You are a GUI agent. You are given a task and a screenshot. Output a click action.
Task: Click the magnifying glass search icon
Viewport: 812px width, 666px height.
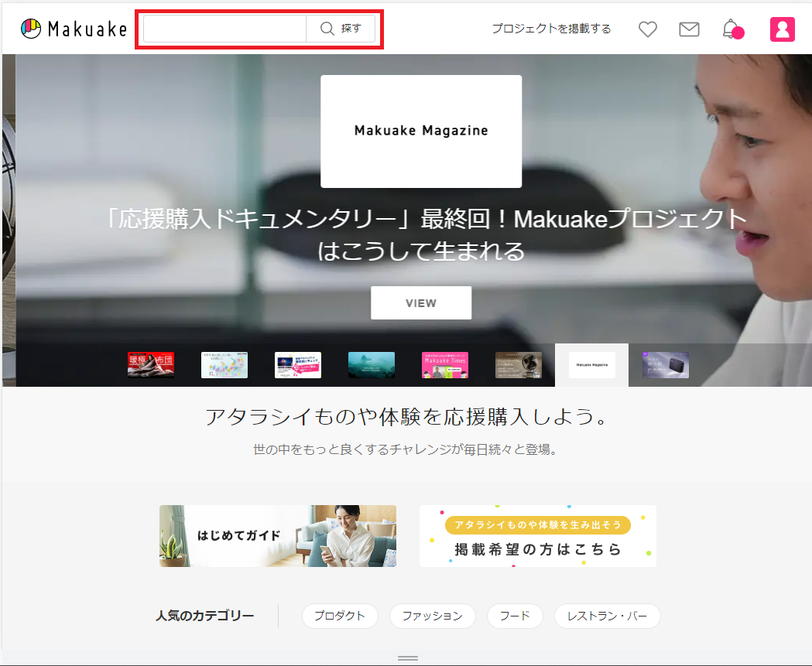click(327, 29)
